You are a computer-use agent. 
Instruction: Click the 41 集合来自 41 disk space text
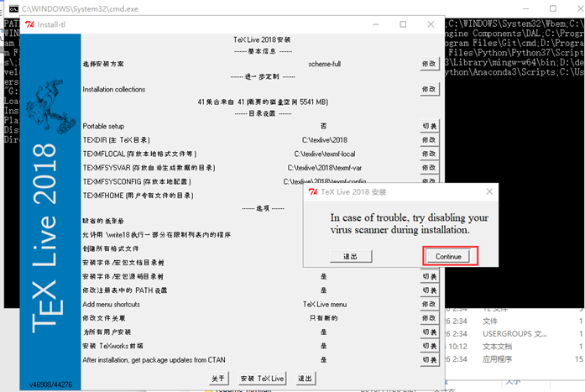[263, 102]
